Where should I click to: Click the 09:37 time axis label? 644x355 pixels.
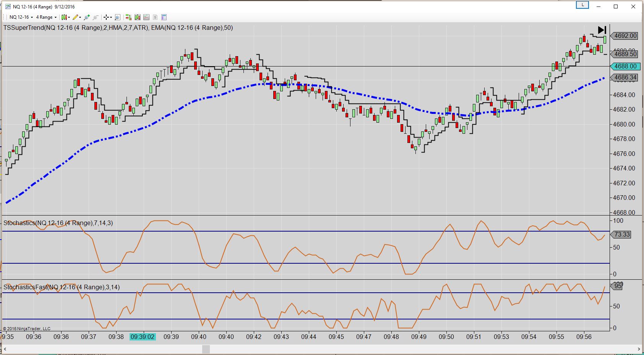click(89, 337)
